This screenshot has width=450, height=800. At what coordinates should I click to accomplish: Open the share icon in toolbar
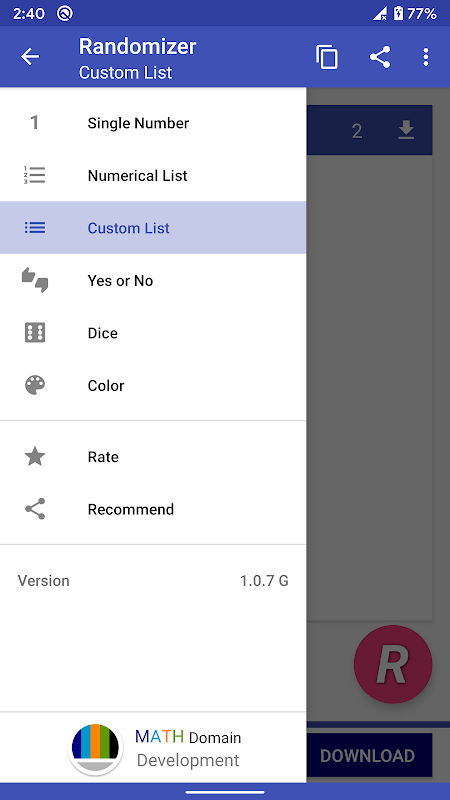click(380, 57)
